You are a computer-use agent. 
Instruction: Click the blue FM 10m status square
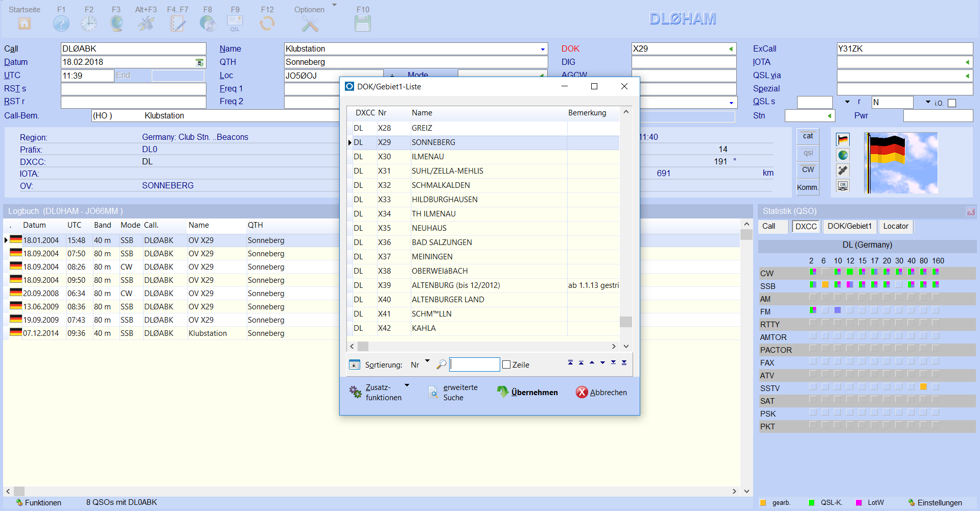tap(837, 310)
